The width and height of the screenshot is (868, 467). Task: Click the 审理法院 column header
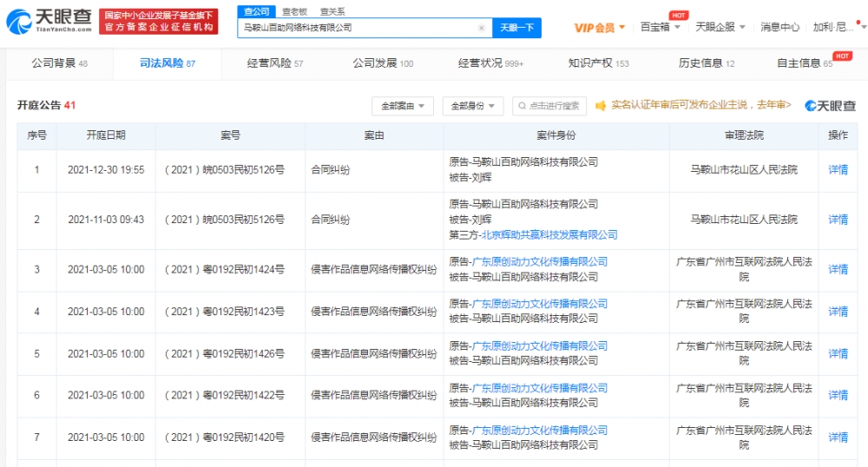(744, 135)
